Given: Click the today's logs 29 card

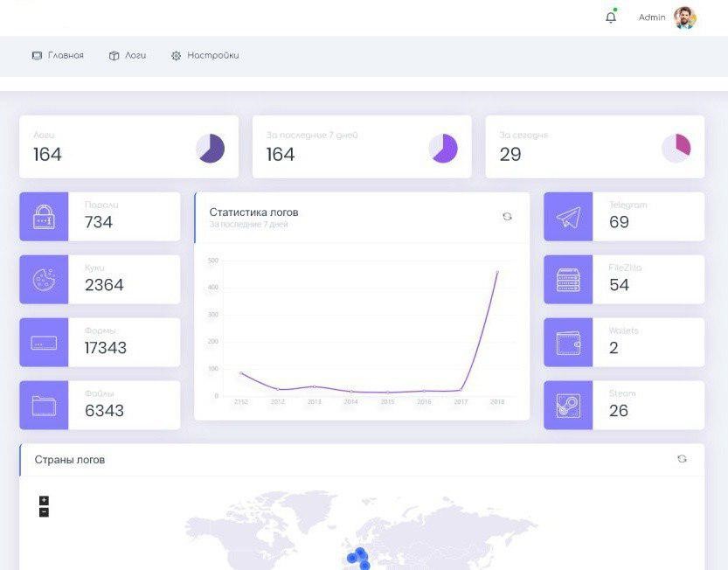Looking at the screenshot, I should tap(594, 147).
